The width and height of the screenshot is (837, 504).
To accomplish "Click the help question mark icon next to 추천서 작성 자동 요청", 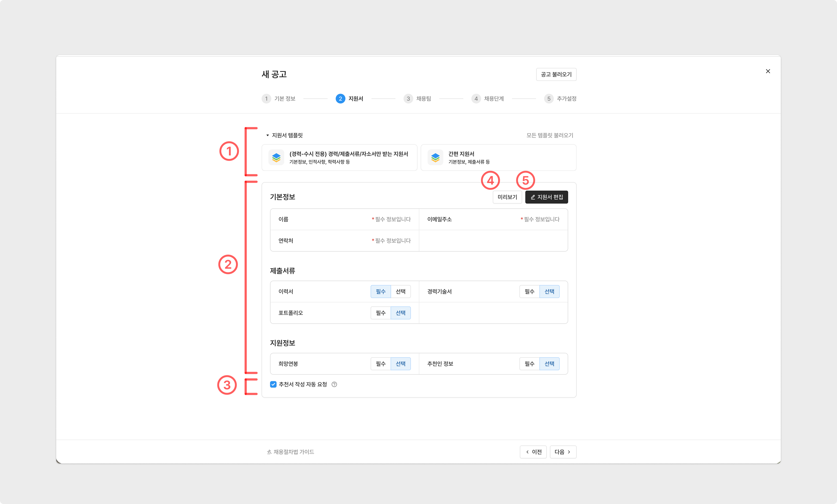I will point(334,384).
